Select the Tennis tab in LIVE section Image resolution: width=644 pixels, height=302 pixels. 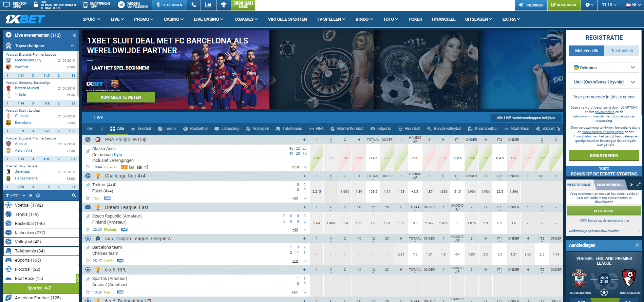click(167, 129)
